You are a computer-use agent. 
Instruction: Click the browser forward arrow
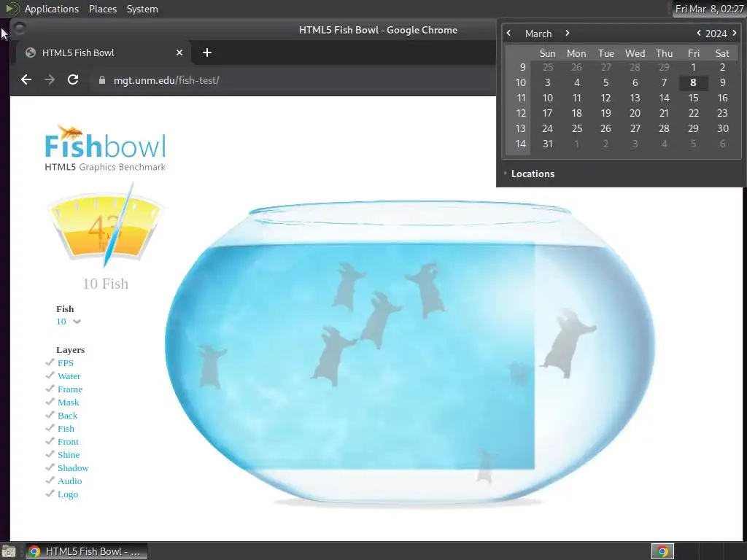(50, 80)
